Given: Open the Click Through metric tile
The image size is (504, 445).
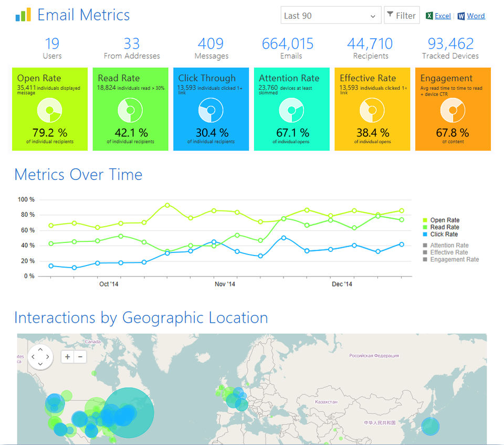Looking at the screenshot, I should point(211,109).
